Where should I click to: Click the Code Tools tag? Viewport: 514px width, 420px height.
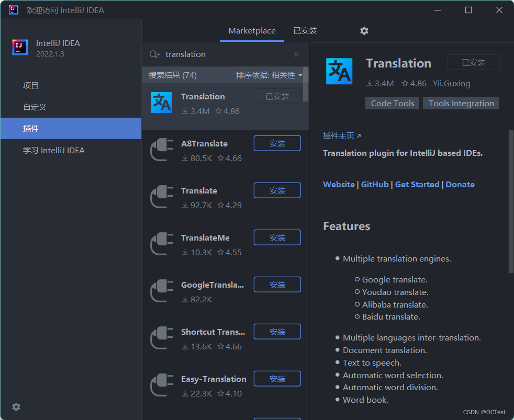393,103
